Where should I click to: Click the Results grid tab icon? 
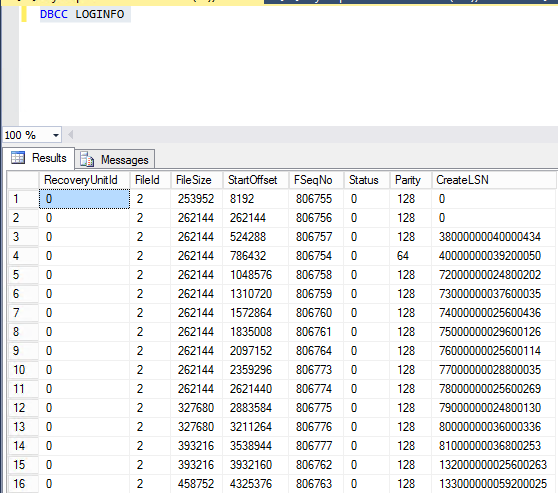(18, 157)
